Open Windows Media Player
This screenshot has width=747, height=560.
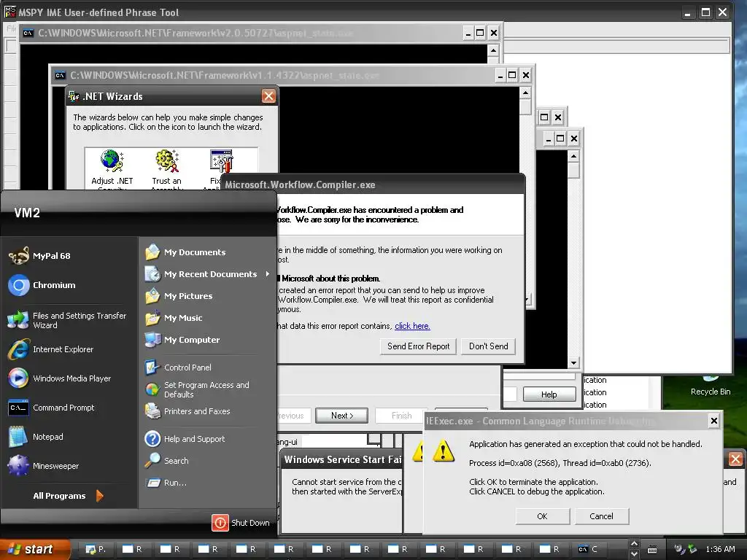[x=60, y=378]
